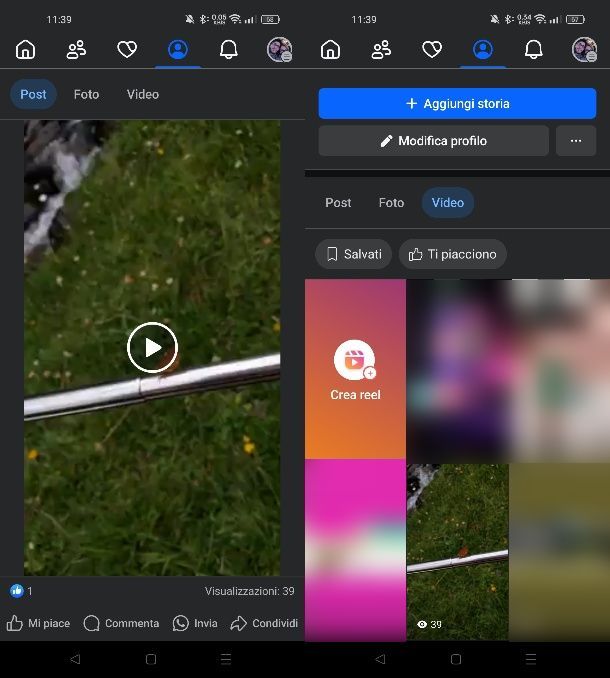Tap Mi piace on the video
The height and width of the screenshot is (678, 610).
pyautogui.click(x=38, y=623)
